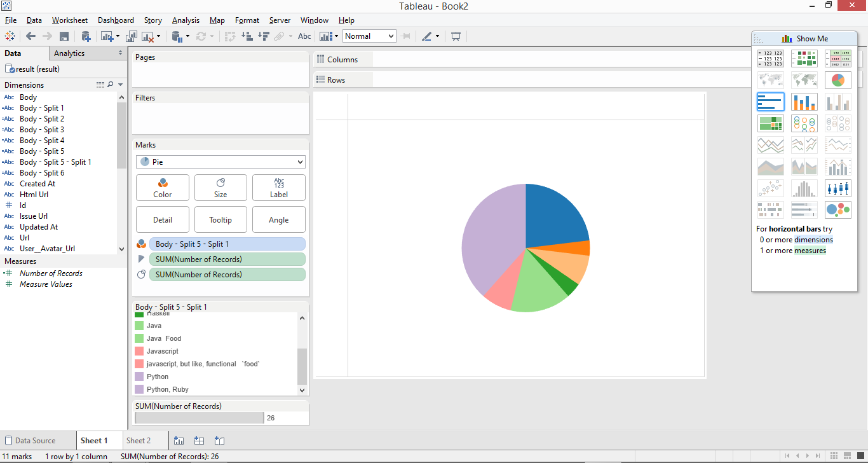Open the New Worksheet dropdown arrow
This screenshot has width=868, height=463.
[x=118, y=36]
